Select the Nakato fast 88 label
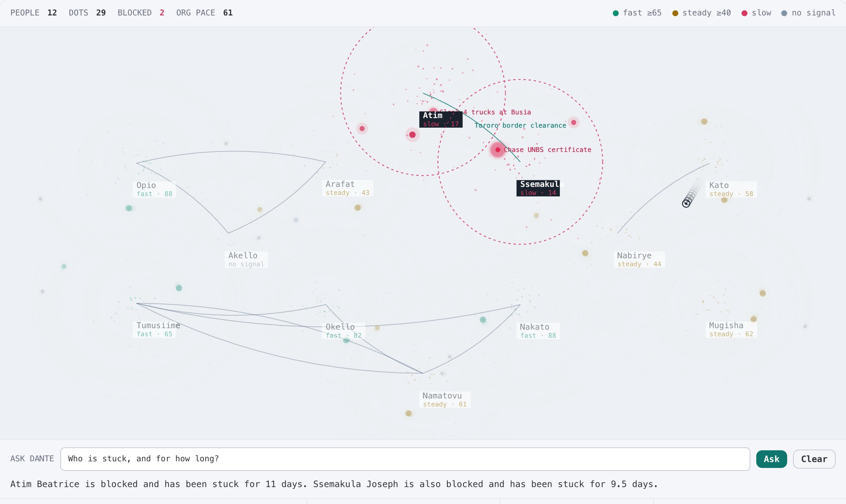Screen dimensions: 846x504 [x=538, y=331]
